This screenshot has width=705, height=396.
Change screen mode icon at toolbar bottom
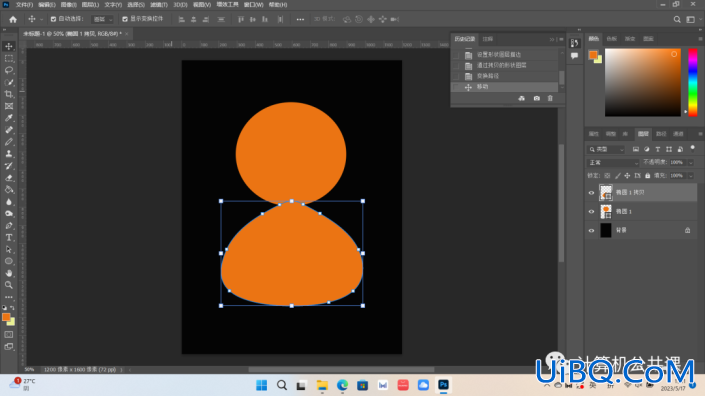coord(9,347)
